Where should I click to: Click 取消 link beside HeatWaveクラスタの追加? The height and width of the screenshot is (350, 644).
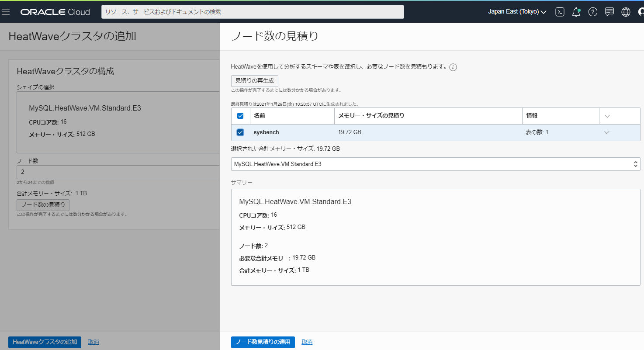(x=93, y=342)
